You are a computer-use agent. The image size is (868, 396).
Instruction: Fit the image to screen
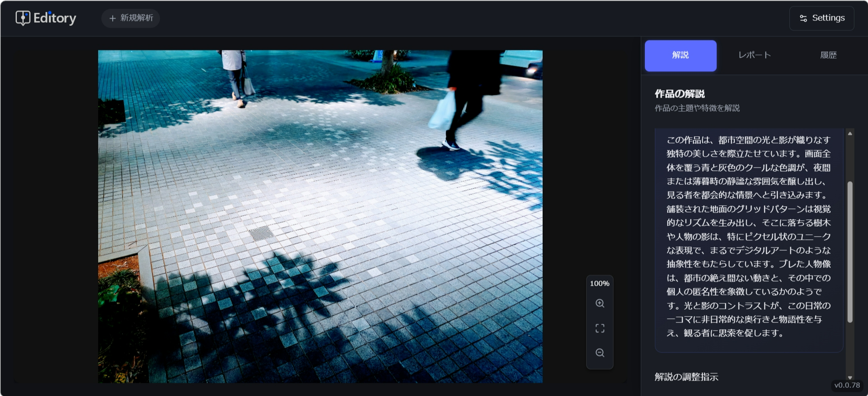600,328
